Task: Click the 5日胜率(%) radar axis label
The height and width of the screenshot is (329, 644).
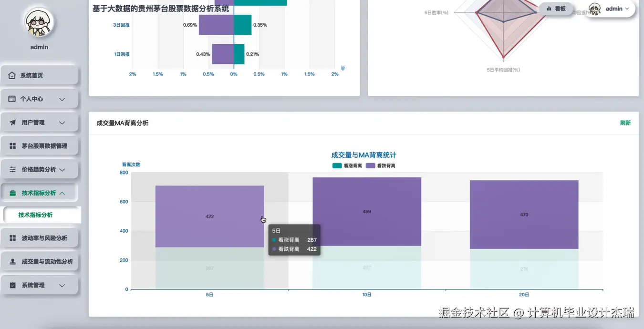Action: (436, 12)
